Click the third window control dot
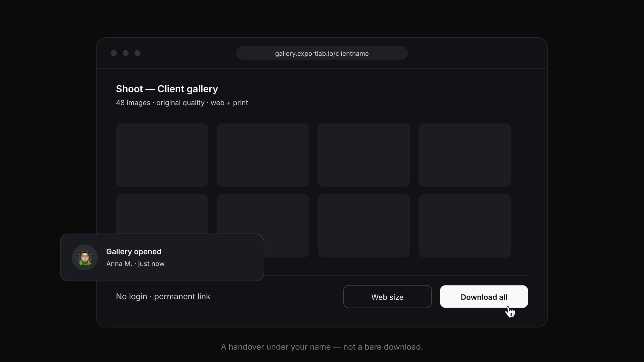The width and height of the screenshot is (644, 362). click(137, 53)
